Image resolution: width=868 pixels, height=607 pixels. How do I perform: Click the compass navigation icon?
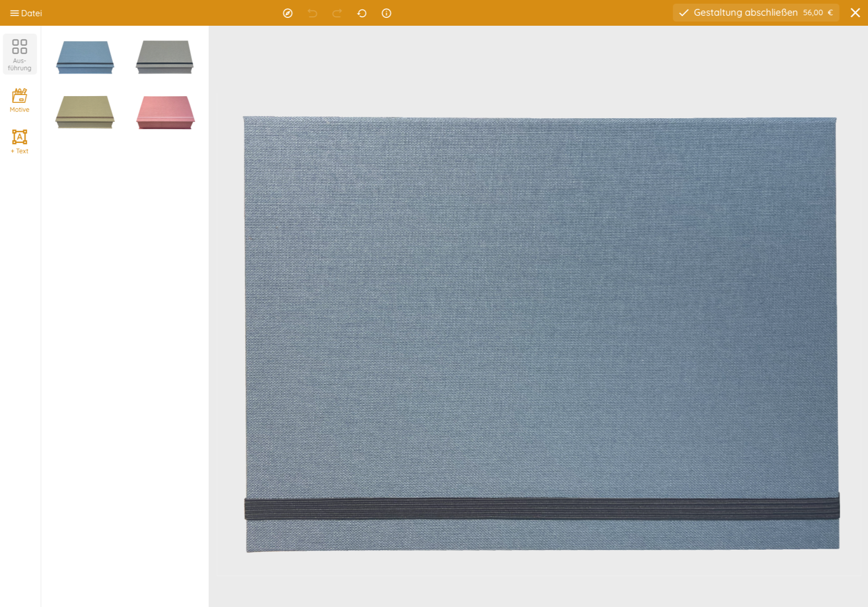288,13
